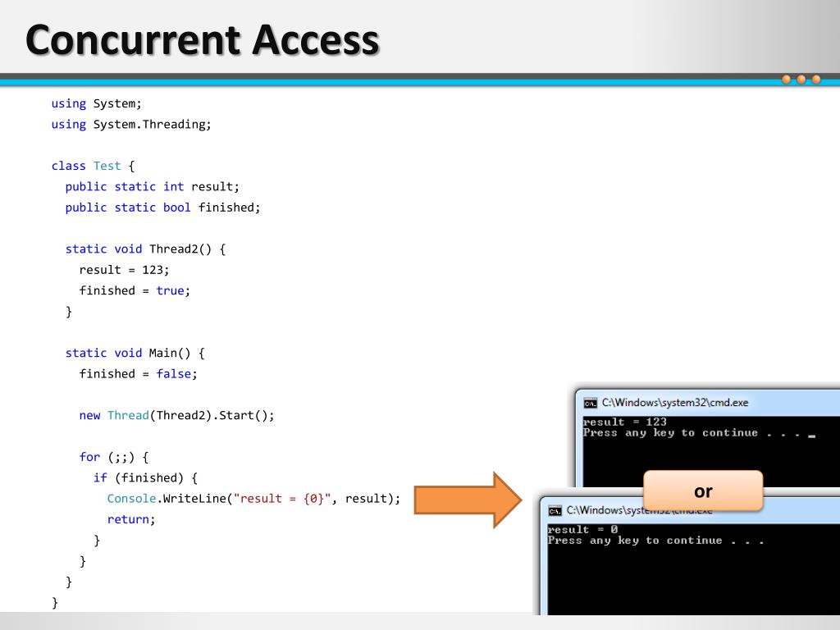Click the 'Concurrent Access' slide title
Screen dimensions: 840x630
[203, 40]
